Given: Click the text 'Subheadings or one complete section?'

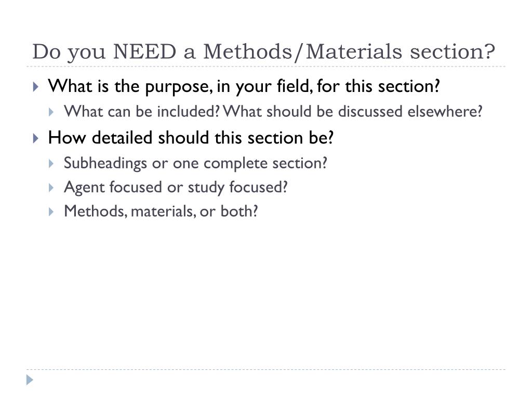Looking at the screenshot, I should coord(195,164).
